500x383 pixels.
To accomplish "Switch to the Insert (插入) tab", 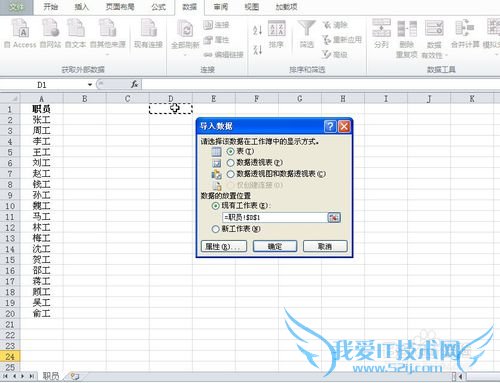I will click(x=81, y=7).
